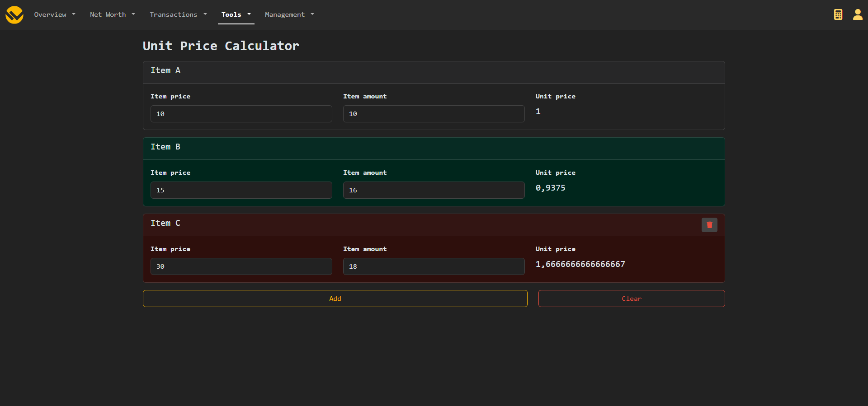Open the user profile icon
868x406 pixels.
coord(857,14)
